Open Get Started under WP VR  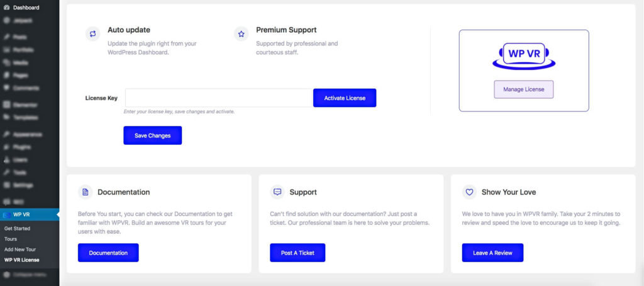[17, 229]
